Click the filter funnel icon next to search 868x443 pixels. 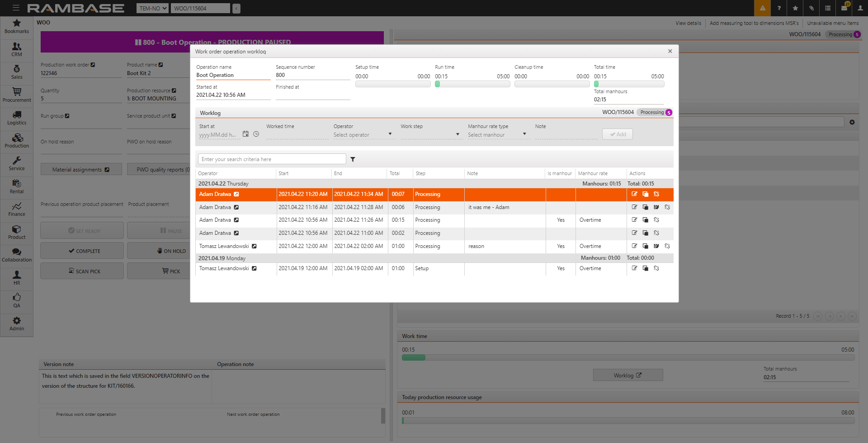(353, 159)
